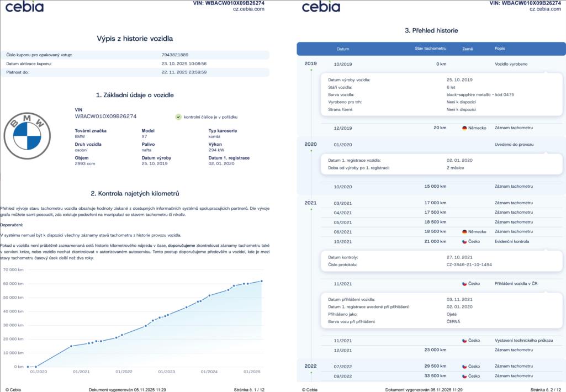Click the protocol number CZ-3846-21-10-1494
The width and height of the screenshot is (566, 392).
coord(469,265)
